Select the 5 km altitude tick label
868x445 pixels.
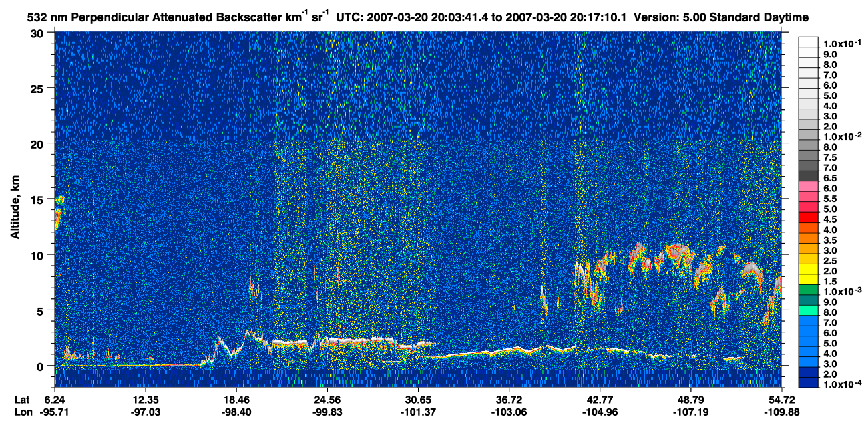click(41, 310)
